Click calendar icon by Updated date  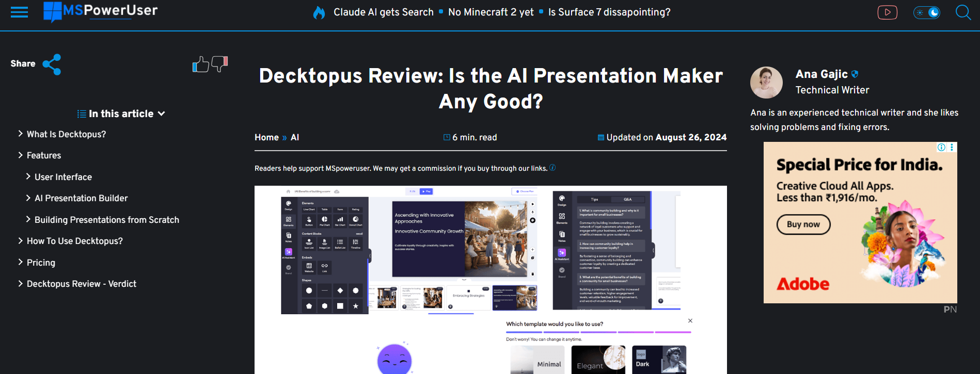[x=601, y=137]
